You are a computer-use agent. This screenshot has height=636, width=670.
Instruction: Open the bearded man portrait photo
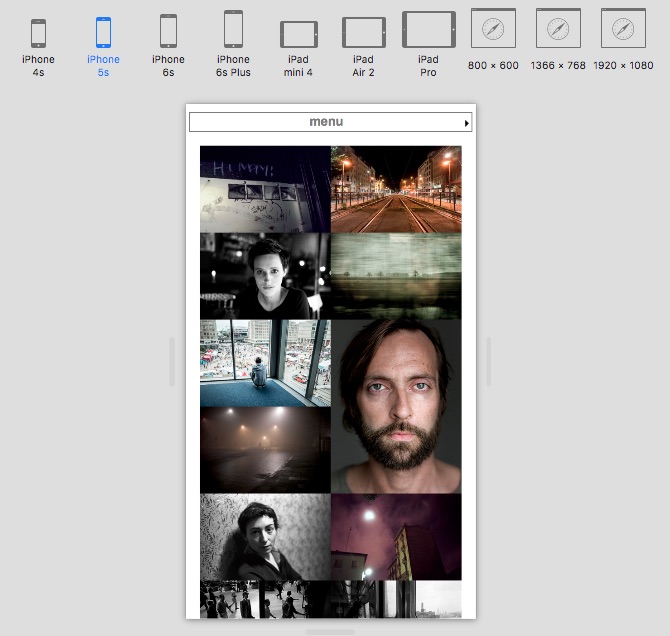[x=396, y=406]
